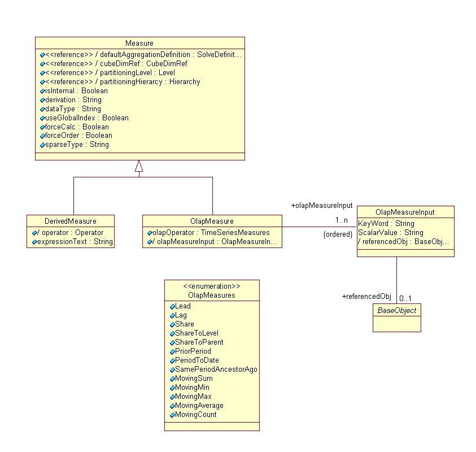This screenshot has height=452, width=476.
Task: Click the dataType : String attribute
Action: [x=73, y=108]
